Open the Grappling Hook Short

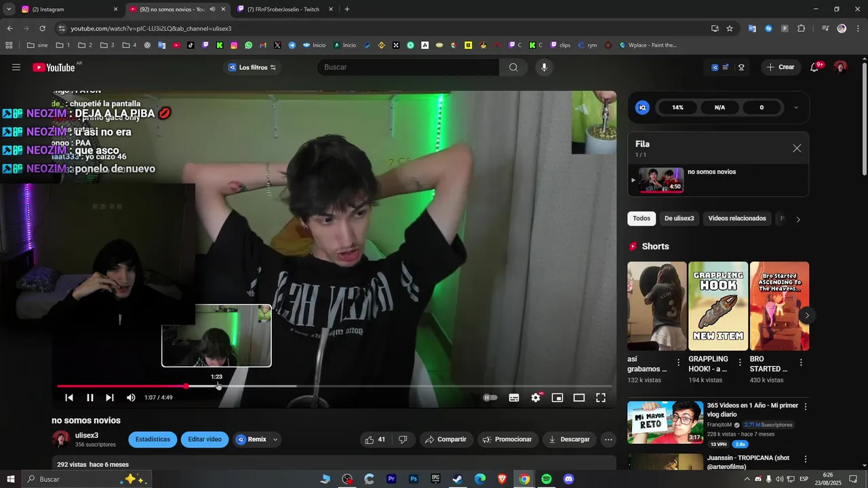718,306
